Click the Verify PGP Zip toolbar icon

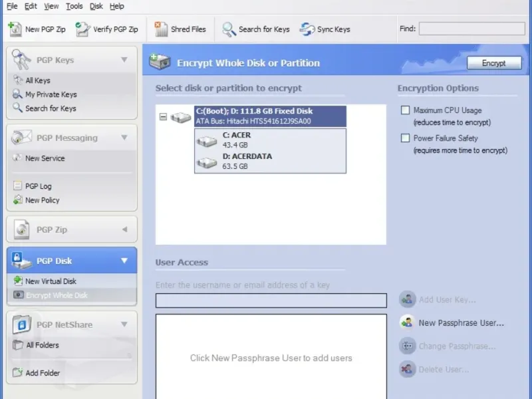click(82, 29)
